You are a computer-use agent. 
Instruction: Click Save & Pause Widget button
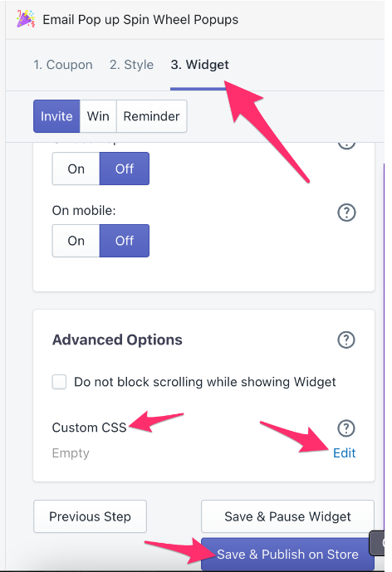[x=287, y=516]
